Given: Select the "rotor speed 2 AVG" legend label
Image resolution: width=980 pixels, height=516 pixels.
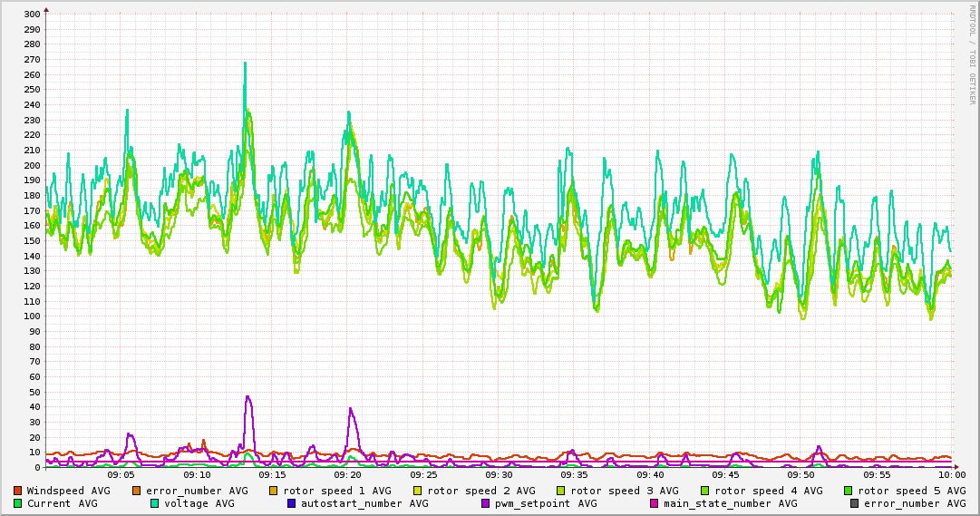Looking at the screenshot, I should [x=481, y=491].
